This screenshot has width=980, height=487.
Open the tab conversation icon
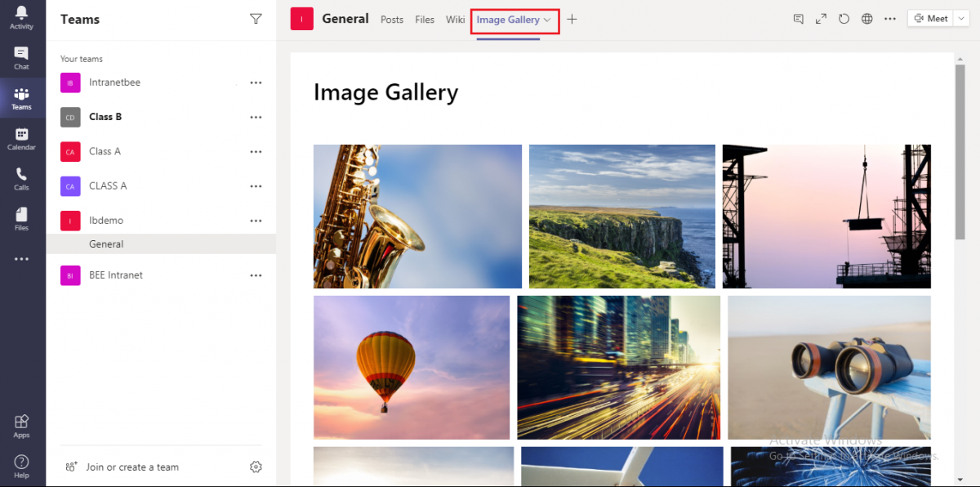point(799,19)
